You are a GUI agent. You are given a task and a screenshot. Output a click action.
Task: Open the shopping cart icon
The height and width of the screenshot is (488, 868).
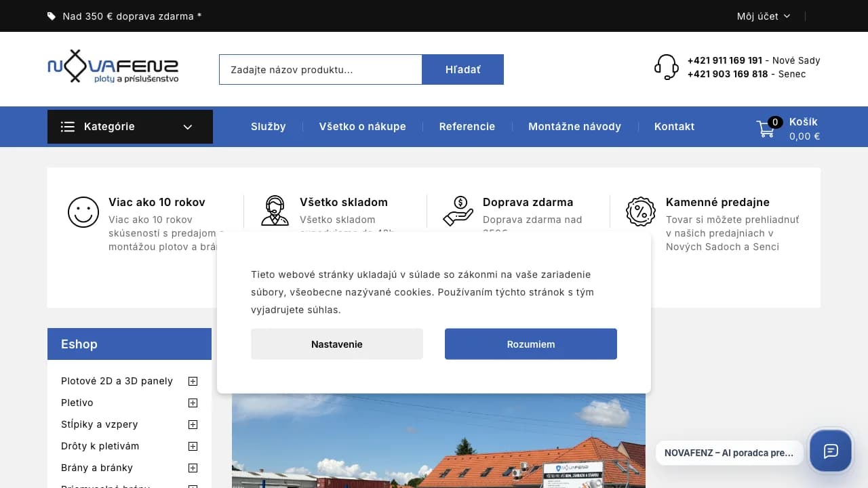pyautogui.click(x=766, y=128)
